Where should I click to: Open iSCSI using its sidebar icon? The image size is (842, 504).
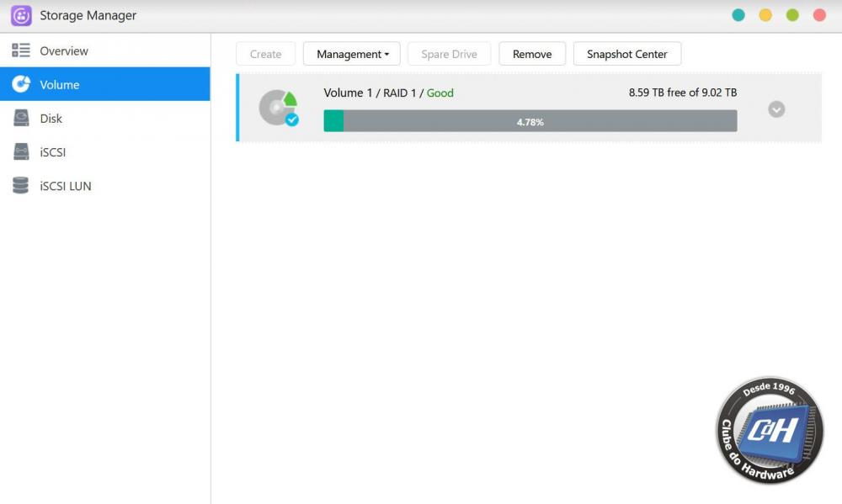pyautogui.click(x=21, y=152)
